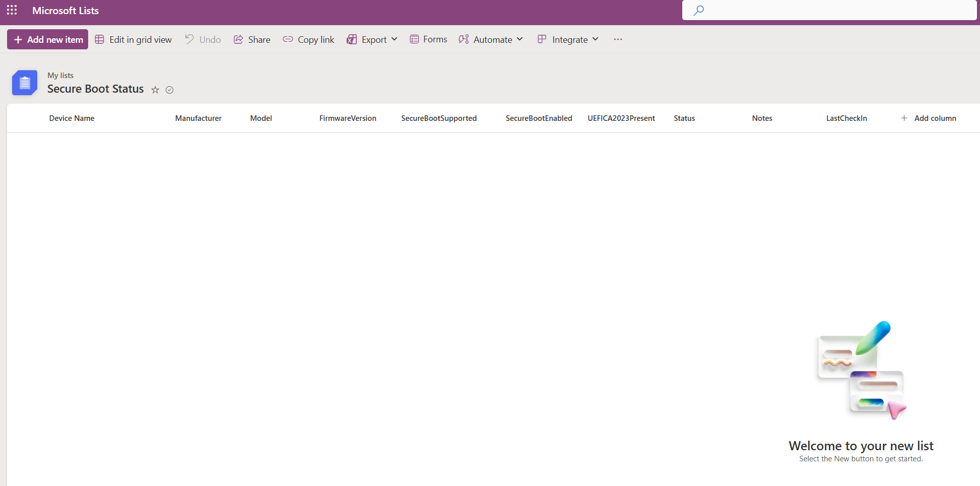
Task: Click the SecureBootEnabled column header
Action: tap(539, 118)
